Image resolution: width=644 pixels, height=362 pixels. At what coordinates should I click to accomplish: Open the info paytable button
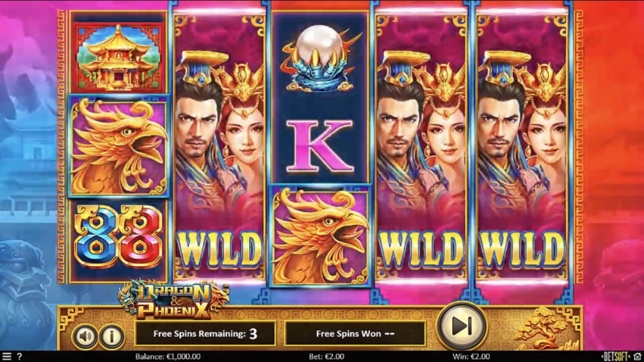112,336
